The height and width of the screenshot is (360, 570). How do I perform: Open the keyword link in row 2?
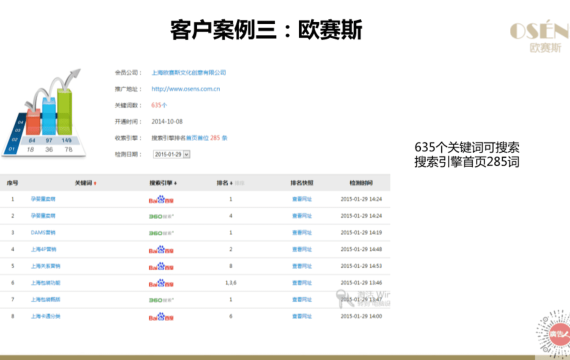pos(43,216)
